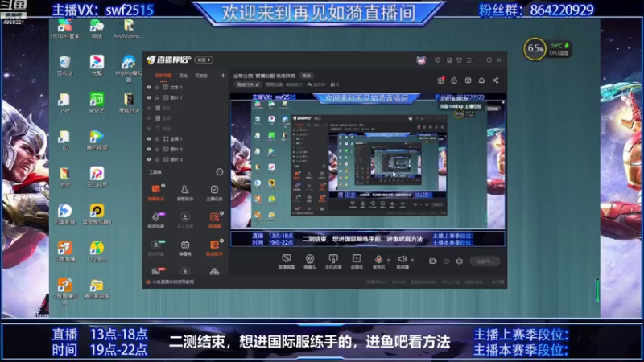The width and height of the screenshot is (644, 362).
Task: Expand the speaker options arrow
Action: (412, 260)
